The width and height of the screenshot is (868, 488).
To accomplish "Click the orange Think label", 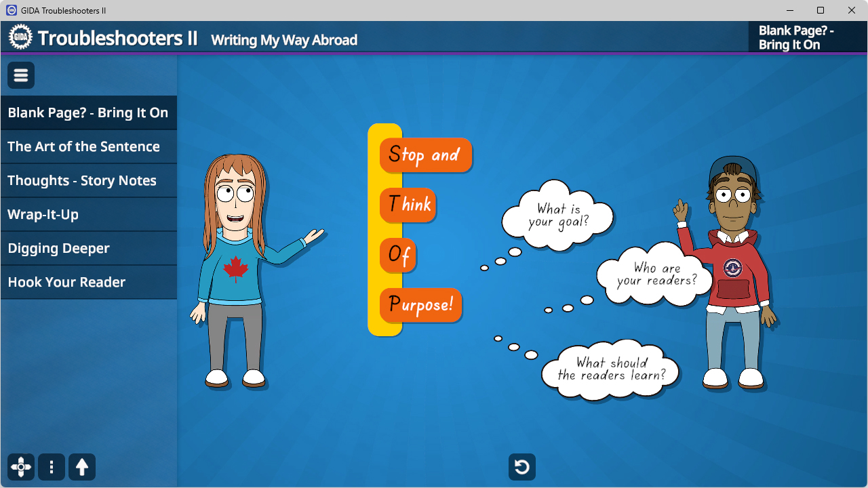I will coord(408,205).
